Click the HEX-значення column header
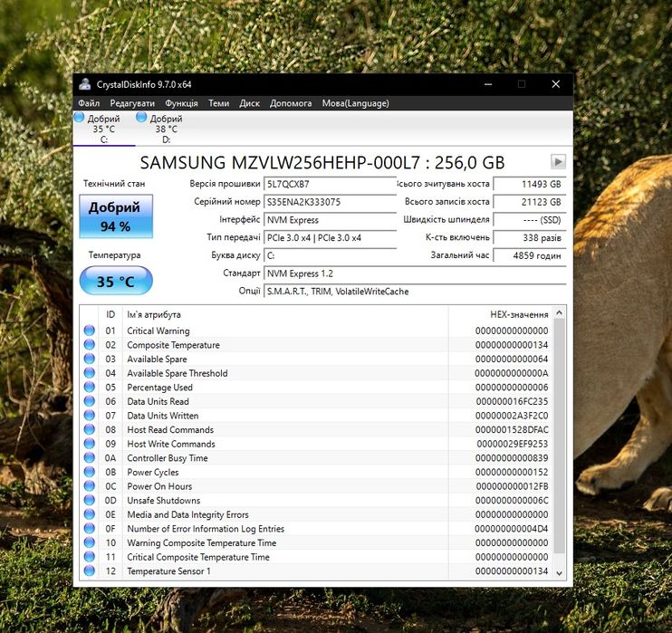 click(x=501, y=314)
